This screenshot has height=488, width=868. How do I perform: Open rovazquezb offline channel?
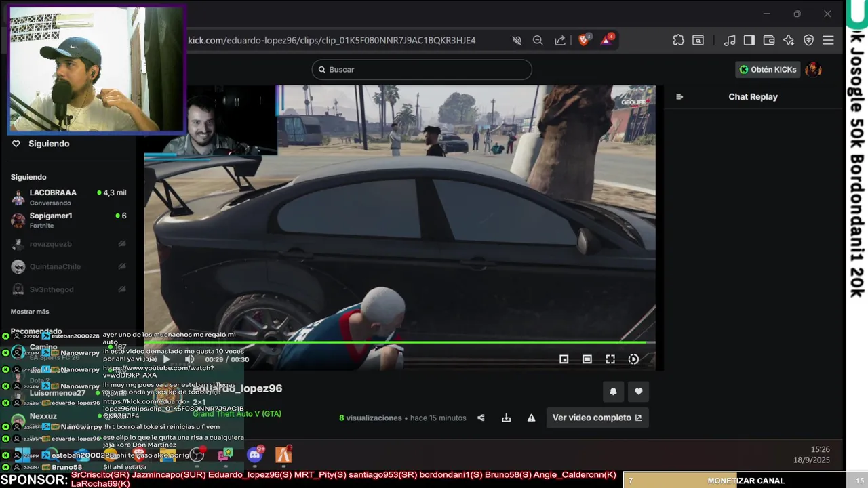(x=68, y=244)
